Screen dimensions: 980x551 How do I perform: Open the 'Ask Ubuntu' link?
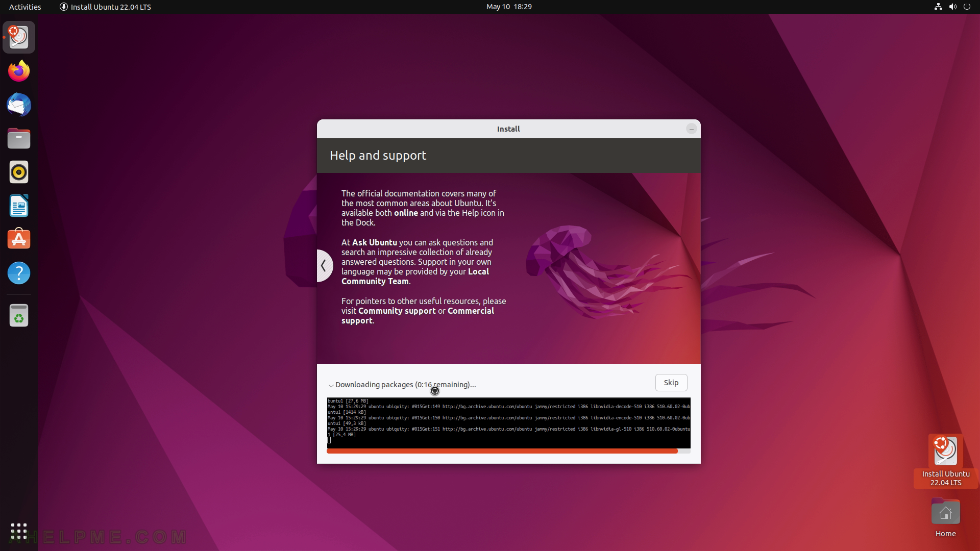[375, 242]
